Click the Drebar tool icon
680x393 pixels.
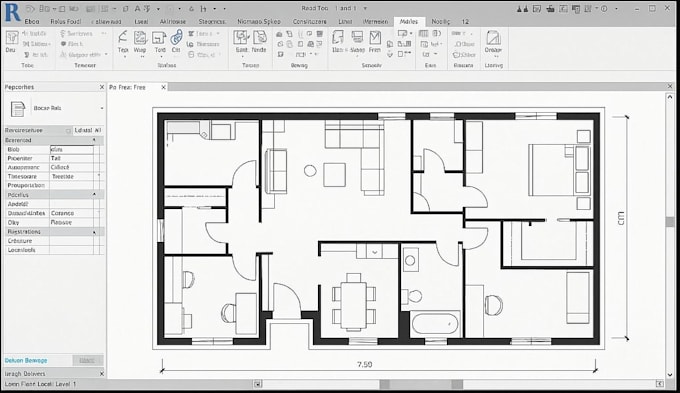pos(493,38)
